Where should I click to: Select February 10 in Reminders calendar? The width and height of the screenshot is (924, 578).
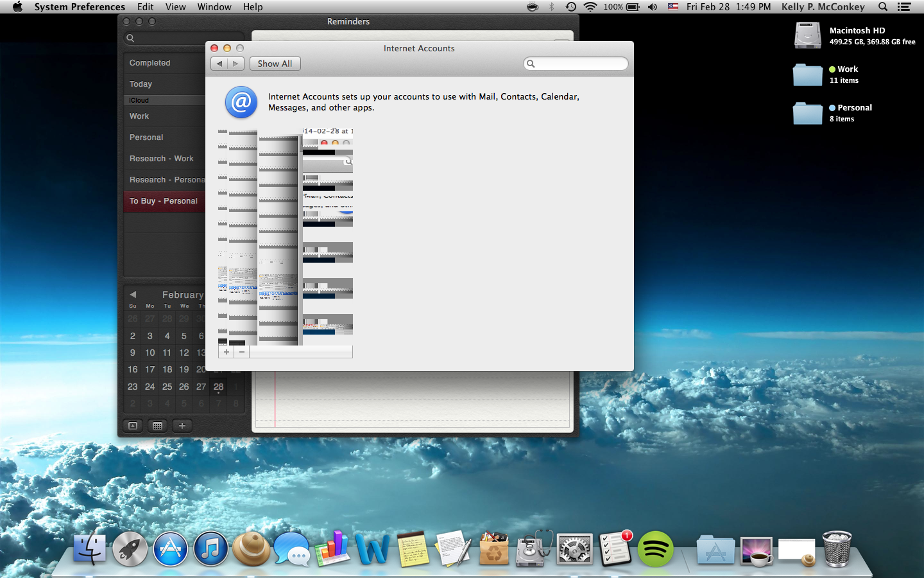[150, 353]
